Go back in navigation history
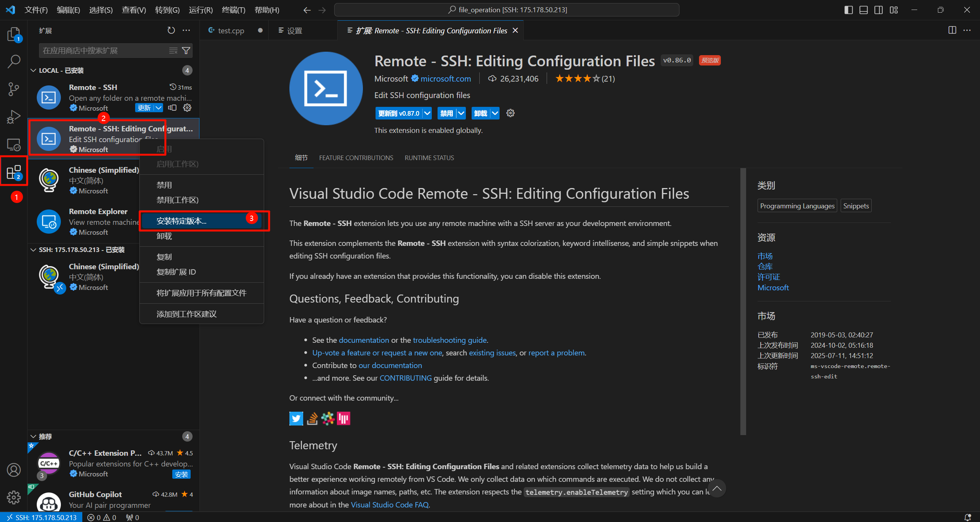This screenshot has height=522, width=980. coord(307,10)
